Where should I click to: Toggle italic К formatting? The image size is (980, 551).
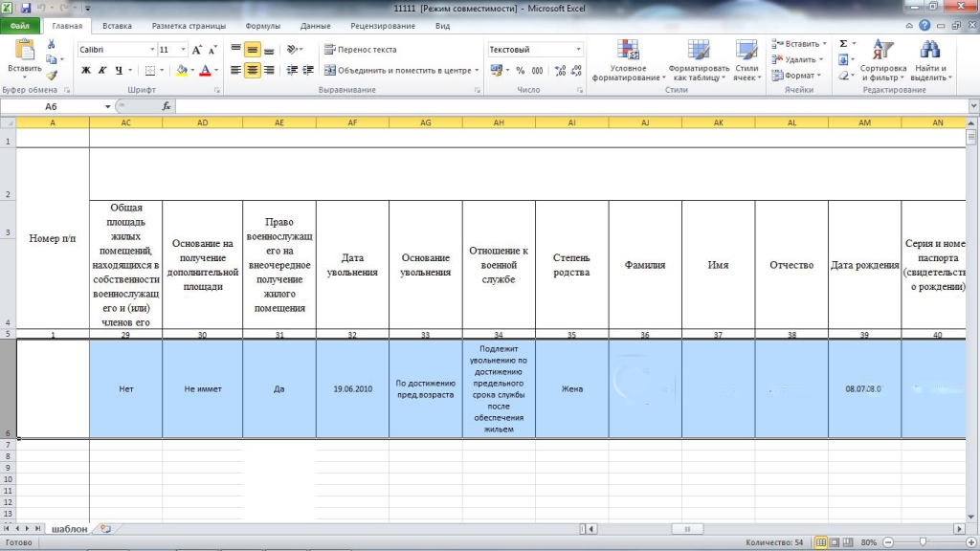(102, 70)
